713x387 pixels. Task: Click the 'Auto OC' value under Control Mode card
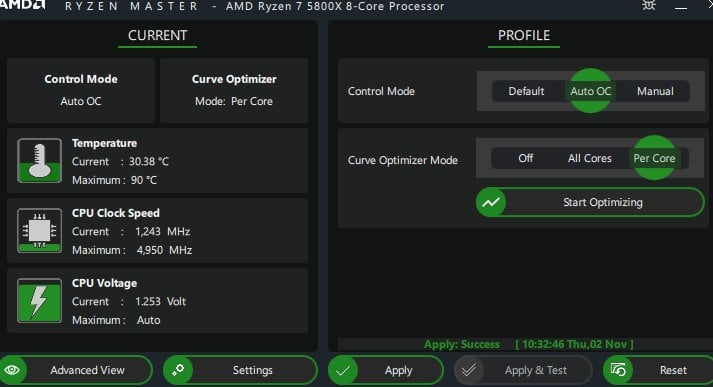coord(81,101)
